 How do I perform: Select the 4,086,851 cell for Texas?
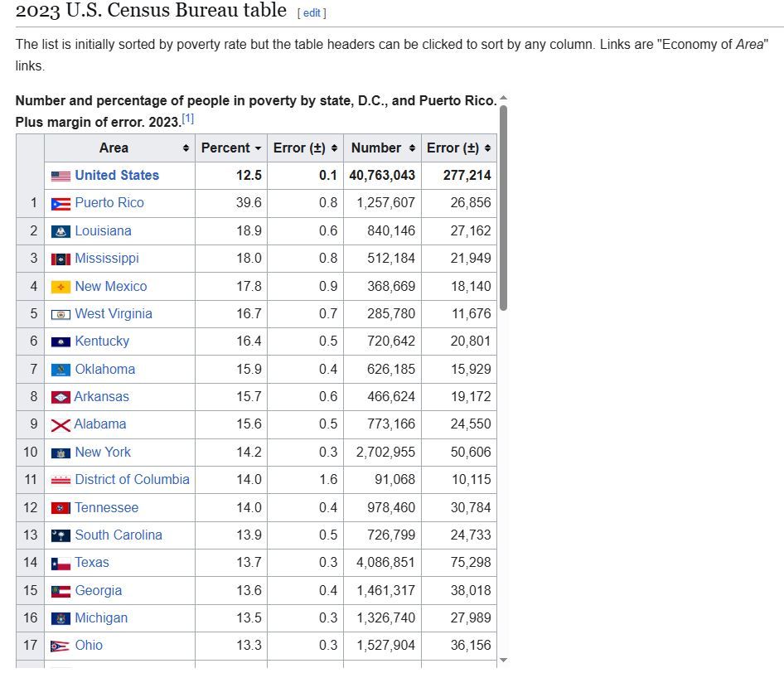(383, 563)
